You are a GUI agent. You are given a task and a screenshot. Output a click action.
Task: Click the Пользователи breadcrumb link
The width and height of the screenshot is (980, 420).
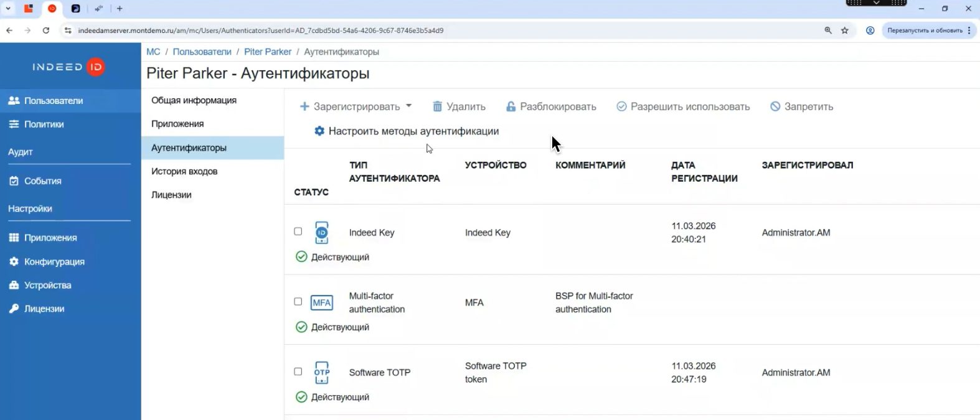click(202, 52)
